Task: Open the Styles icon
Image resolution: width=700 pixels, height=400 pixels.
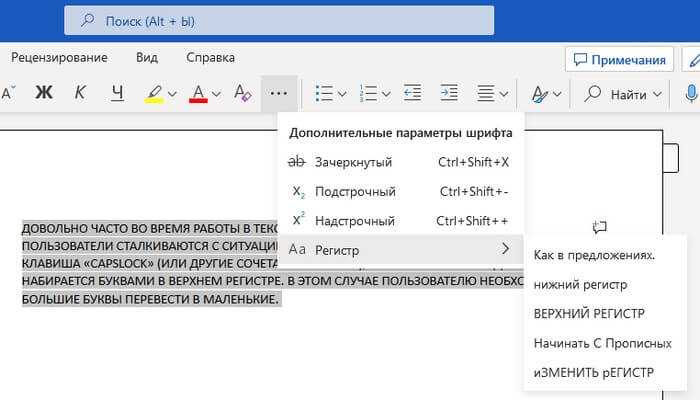Action: [540, 94]
